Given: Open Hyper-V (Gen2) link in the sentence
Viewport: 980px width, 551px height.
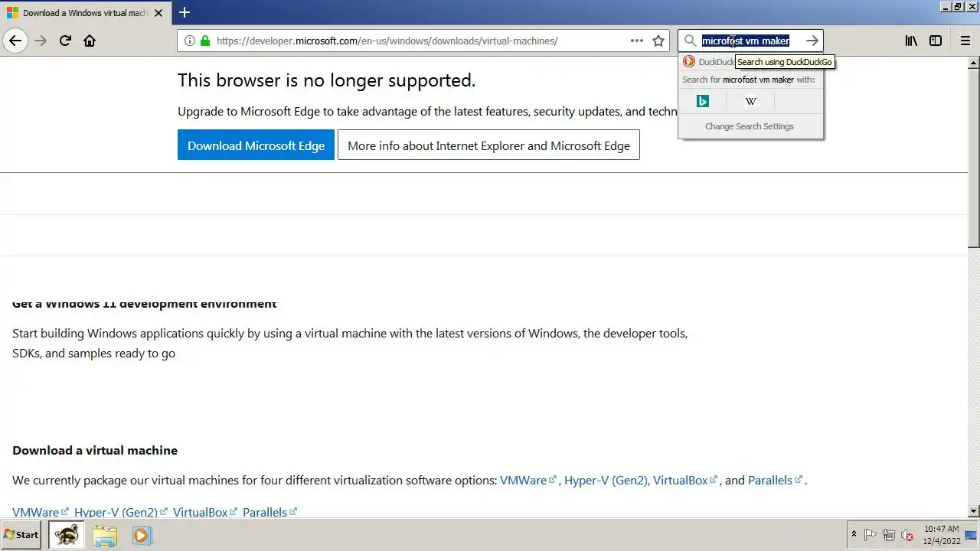Looking at the screenshot, I should pyautogui.click(x=606, y=481).
